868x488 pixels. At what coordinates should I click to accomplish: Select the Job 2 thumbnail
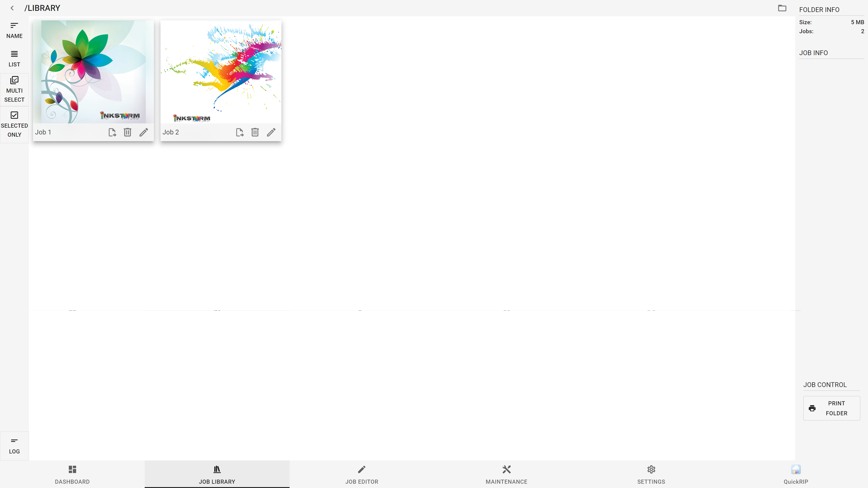[221, 71]
